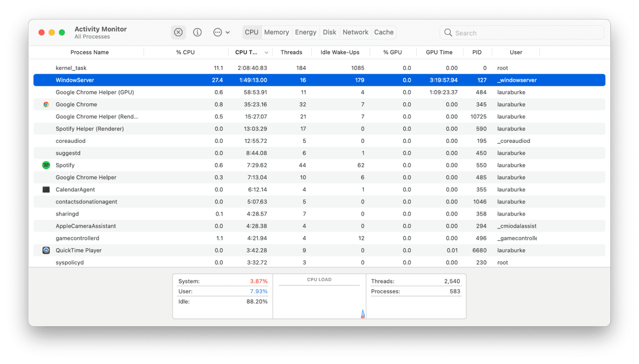Select Spotify Helper (Renderer) row
Image resolution: width=639 pixels, height=364 pixels.
(x=319, y=129)
